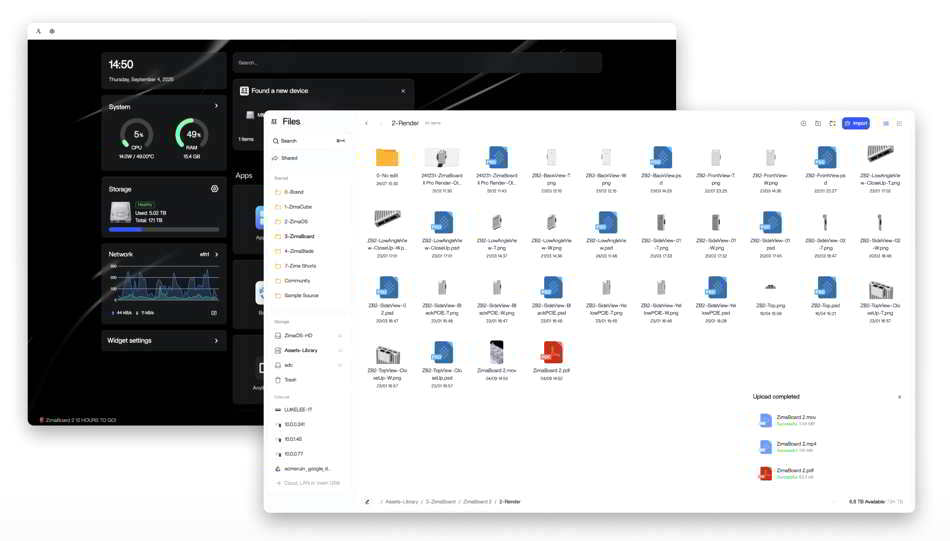Image resolution: width=950 pixels, height=541 pixels.
Task: Click the Storage usage progress bar
Action: (x=164, y=230)
